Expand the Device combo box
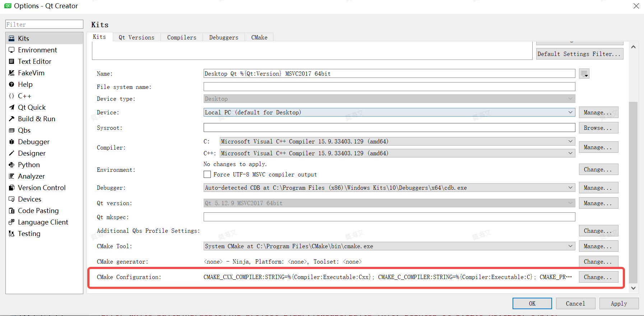This screenshot has height=316, width=644. coord(389,112)
